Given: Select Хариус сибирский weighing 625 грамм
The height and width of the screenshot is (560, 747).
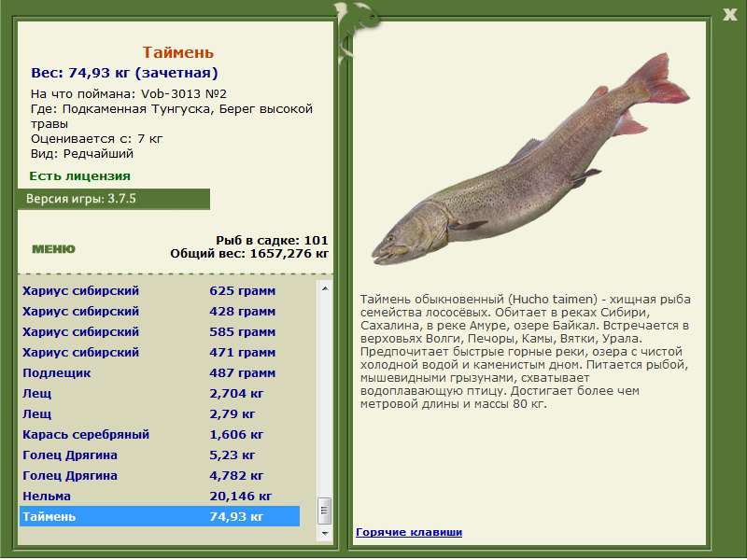Looking at the screenshot, I should coord(159,290).
